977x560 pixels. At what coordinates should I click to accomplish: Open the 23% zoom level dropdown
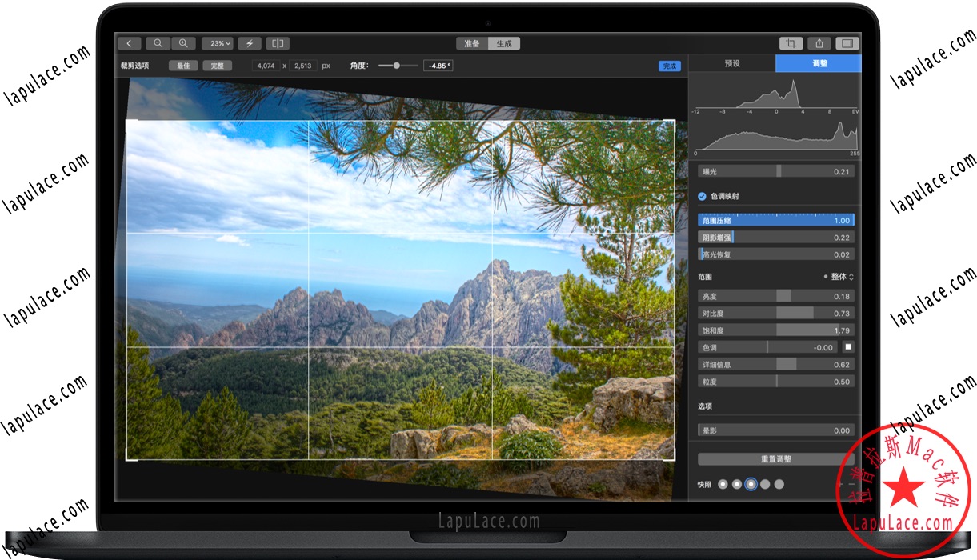pyautogui.click(x=217, y=43)
